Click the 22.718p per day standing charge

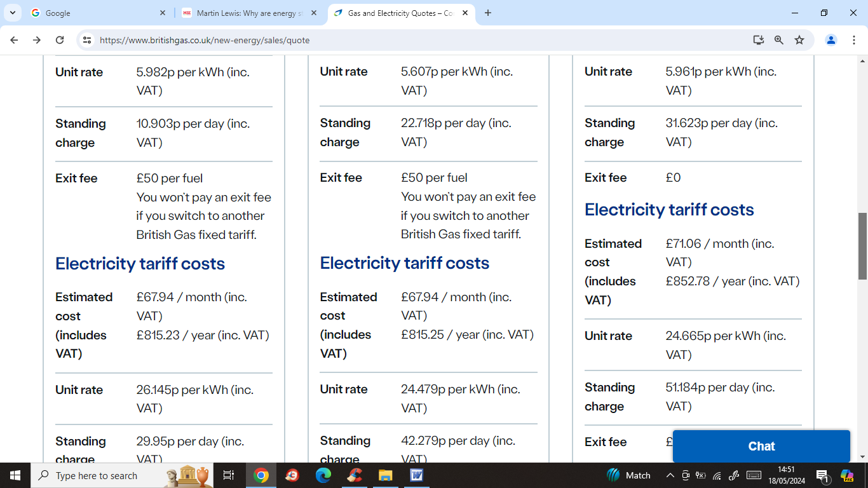click(456, 132)
